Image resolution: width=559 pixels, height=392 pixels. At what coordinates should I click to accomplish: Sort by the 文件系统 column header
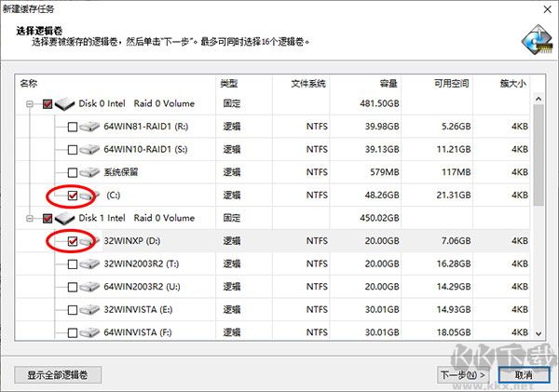point(301,84)
